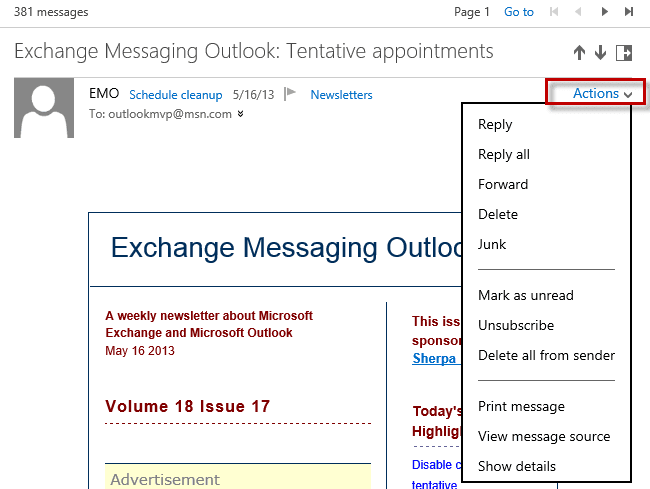
Task: Go to the next page arrow
Action: pos(604,12)
